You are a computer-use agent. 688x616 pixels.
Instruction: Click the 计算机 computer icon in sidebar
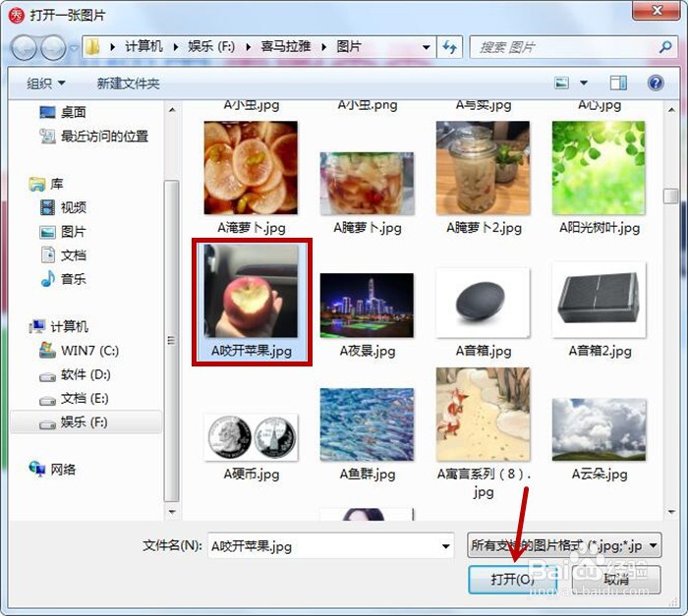37,326
